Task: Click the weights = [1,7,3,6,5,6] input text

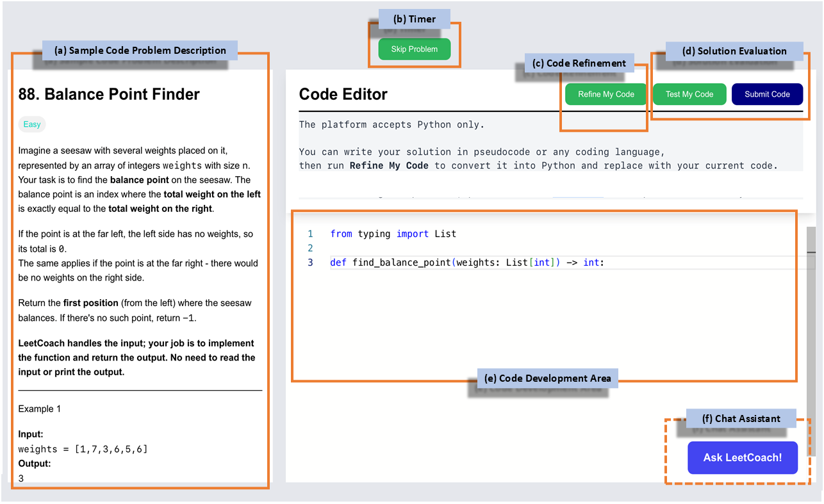Action: pyautogui.click(x=83, y=450)
